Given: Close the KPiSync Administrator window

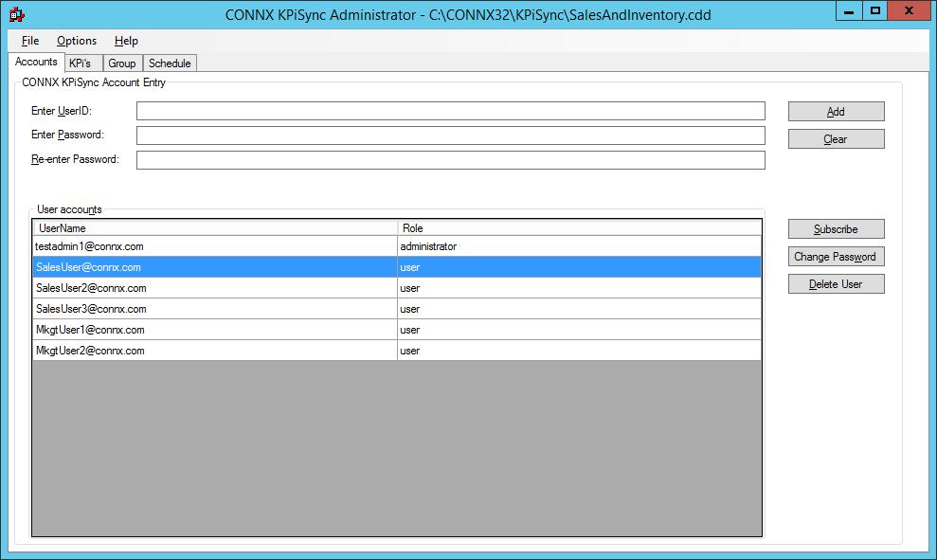Looking at the screenshot, I should point(909,10).
